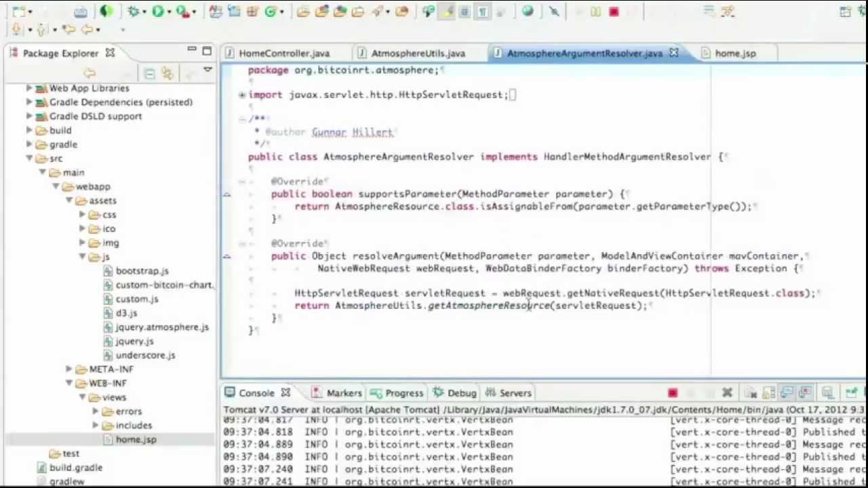Click the Skip All Breakpoints icon

[x=554, y=12]
